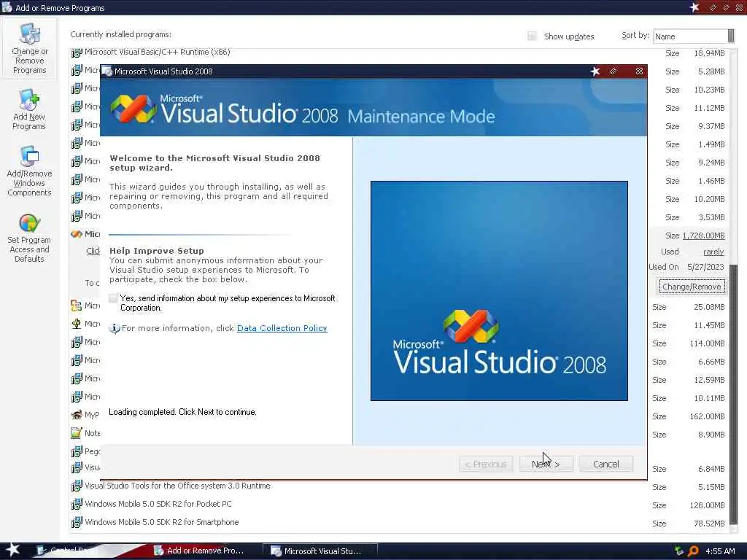Viewport: 747px width, 560px height.
Task: Click the 1,728.00MB size link
Action: (703, 236)
